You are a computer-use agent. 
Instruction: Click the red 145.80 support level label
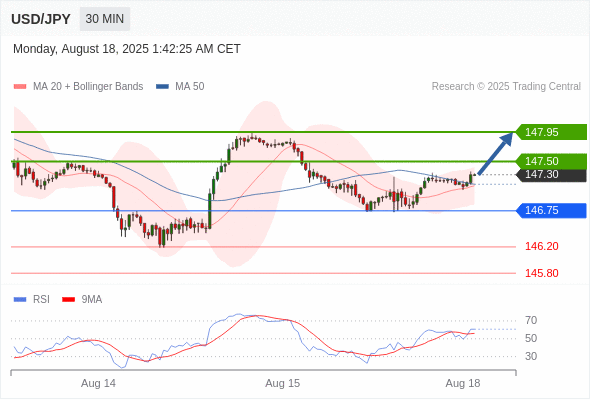tap(541, 273)
